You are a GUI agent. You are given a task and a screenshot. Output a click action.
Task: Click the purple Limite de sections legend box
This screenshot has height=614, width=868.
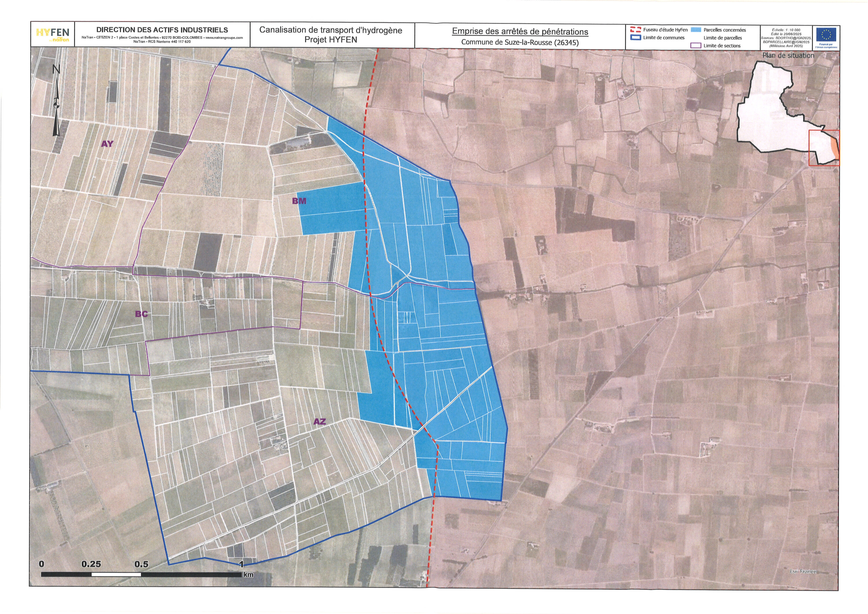pyautogui.click(x=696, y=46)
